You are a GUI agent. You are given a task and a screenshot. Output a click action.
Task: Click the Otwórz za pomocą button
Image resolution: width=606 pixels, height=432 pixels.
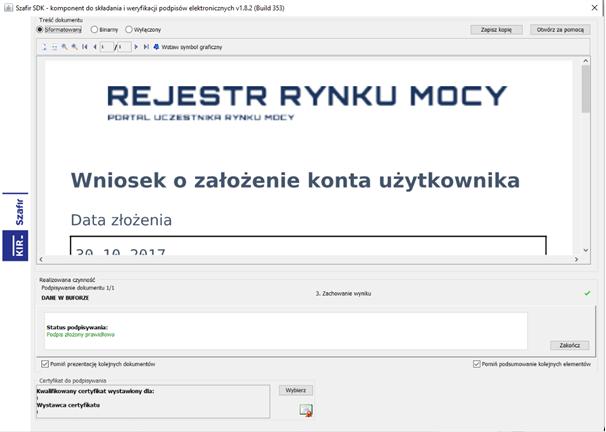coord(560,30)
